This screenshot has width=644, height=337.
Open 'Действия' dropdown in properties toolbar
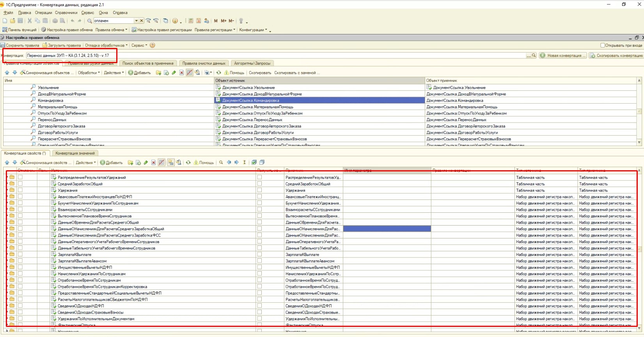pyautogui.click(x=86, y=162)
